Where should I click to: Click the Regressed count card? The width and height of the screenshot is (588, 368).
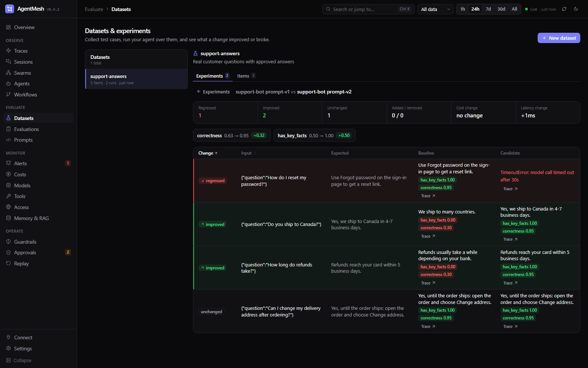[225, 112]
